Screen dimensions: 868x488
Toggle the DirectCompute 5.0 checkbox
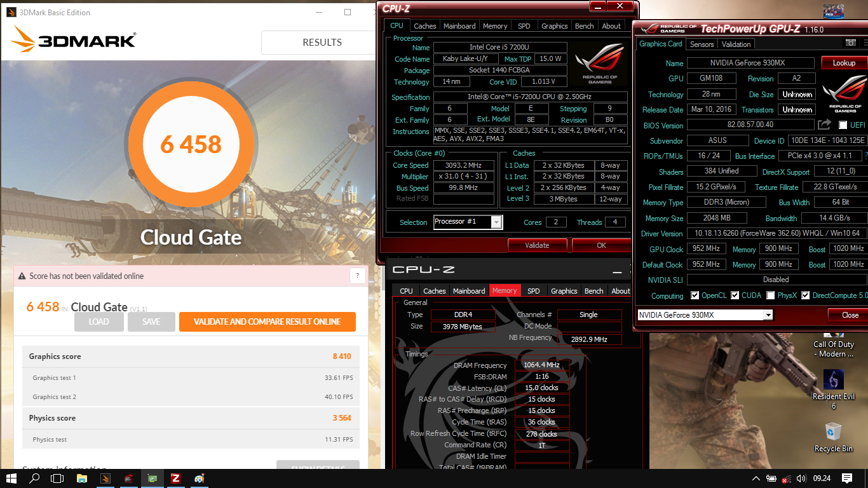[806, 295]
